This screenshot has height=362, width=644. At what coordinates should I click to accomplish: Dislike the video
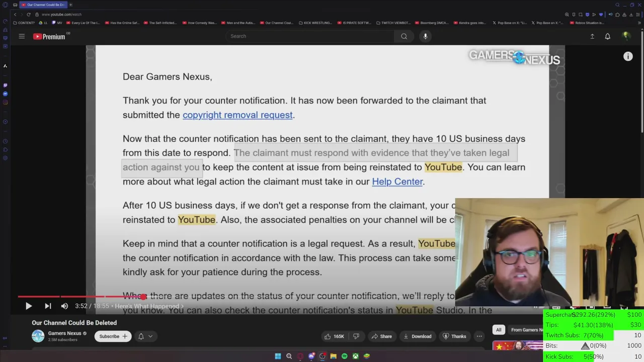click(356, 336)
